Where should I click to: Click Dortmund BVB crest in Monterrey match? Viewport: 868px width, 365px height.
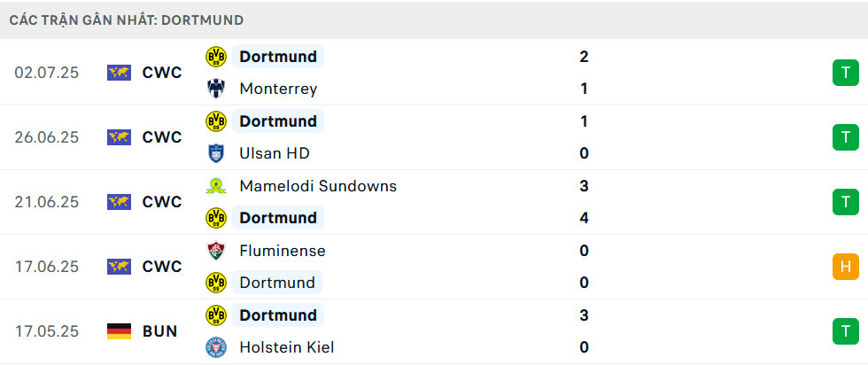[216, 57]
